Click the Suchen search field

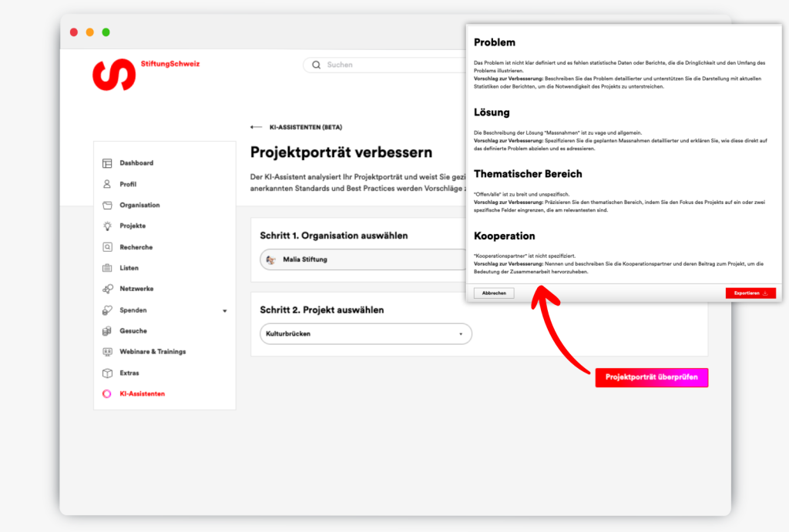click(385, 65)
